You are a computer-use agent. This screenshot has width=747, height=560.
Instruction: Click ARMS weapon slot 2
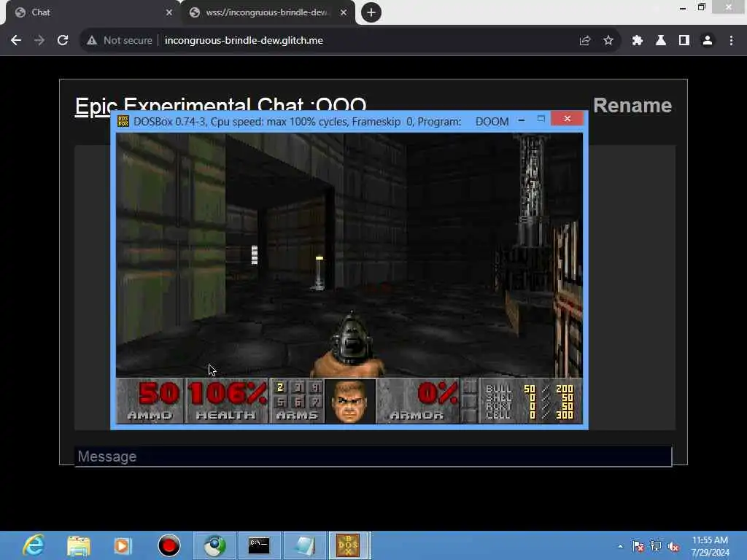point(280,387)
